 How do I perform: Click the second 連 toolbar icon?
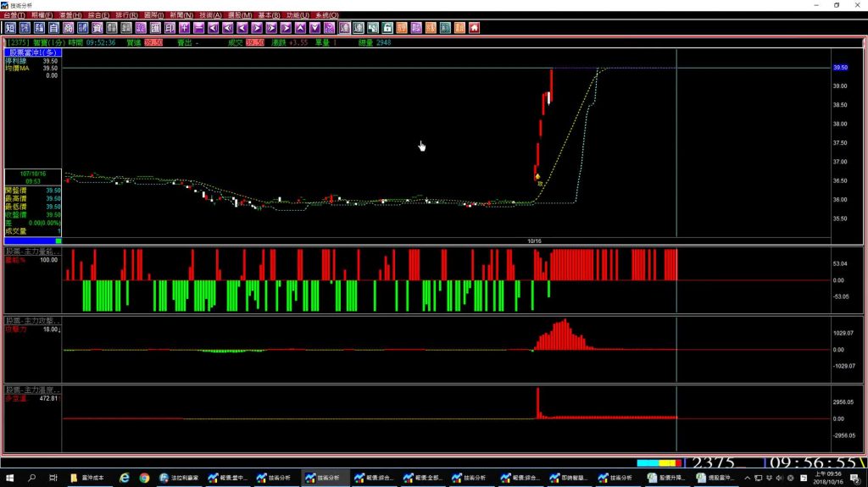click(x=359, y=28)
